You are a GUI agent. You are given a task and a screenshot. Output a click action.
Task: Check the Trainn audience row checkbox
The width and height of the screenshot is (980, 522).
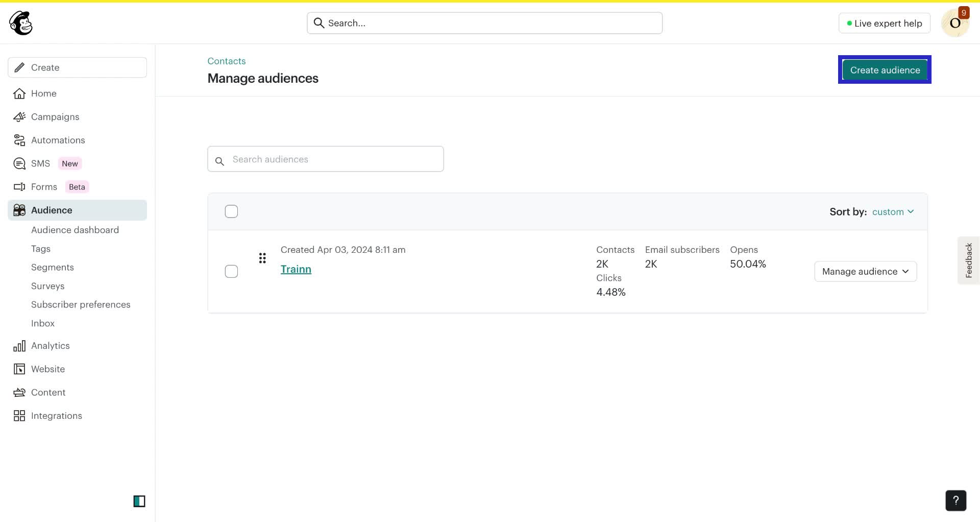click(231, 271)
